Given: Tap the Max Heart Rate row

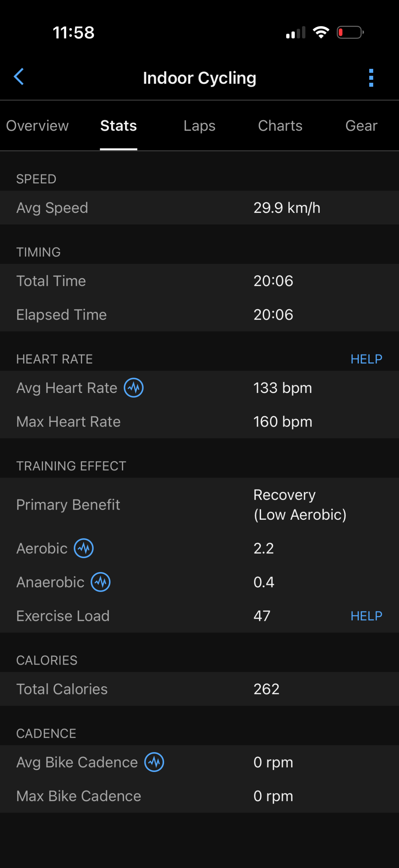Looking at the screenshot, I should (x=199, y=422).
